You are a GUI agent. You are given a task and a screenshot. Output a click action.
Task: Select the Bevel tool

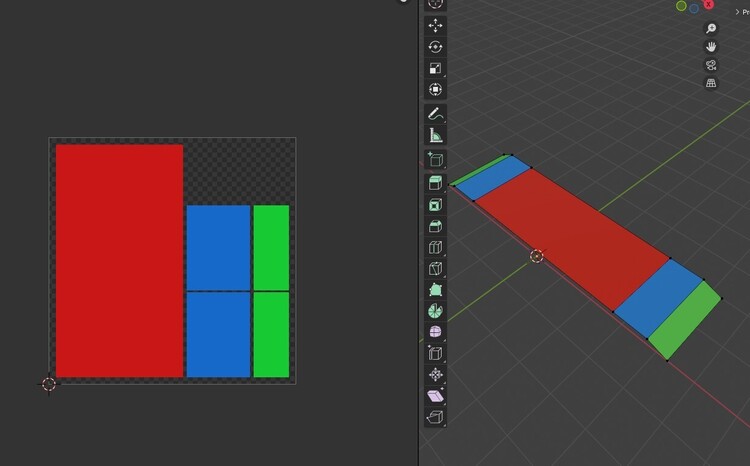(435, 227)
